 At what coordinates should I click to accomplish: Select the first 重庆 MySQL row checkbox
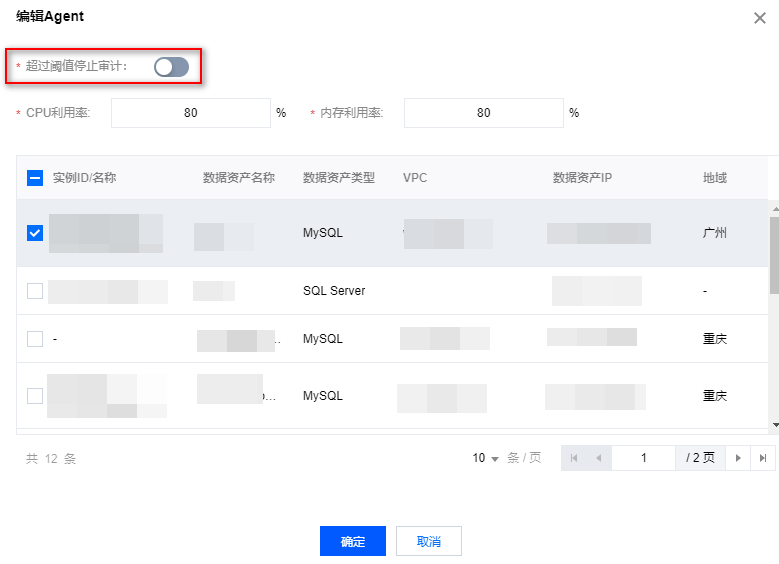(x=35, y=339)
